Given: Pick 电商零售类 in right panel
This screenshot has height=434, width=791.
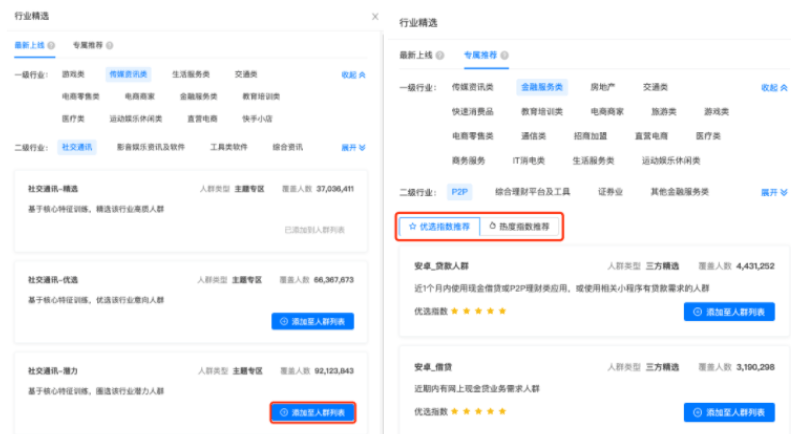Looking at the screenshot, I should [473, 136].
